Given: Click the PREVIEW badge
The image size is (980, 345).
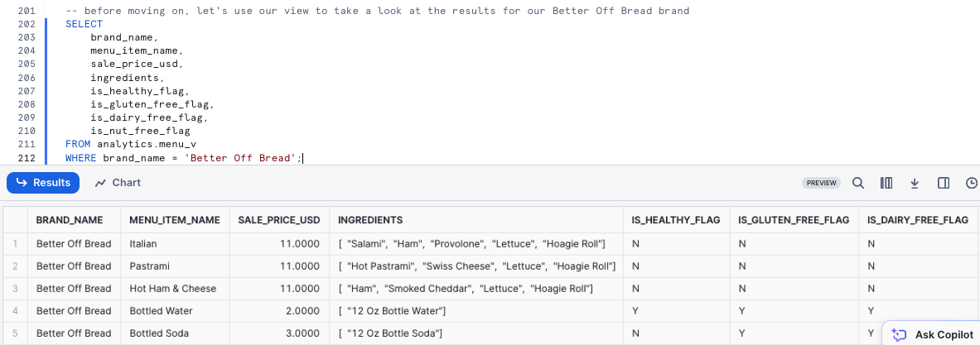Looking at the screenshot, I should point(821,183).
